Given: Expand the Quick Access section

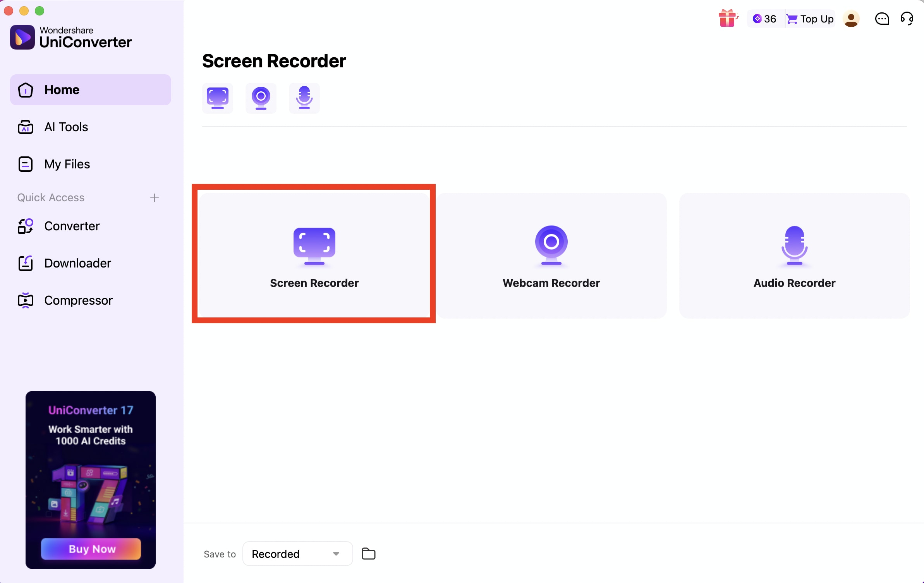Looking at the screenshot, I should pyautogui.click(x=51, y=197).
